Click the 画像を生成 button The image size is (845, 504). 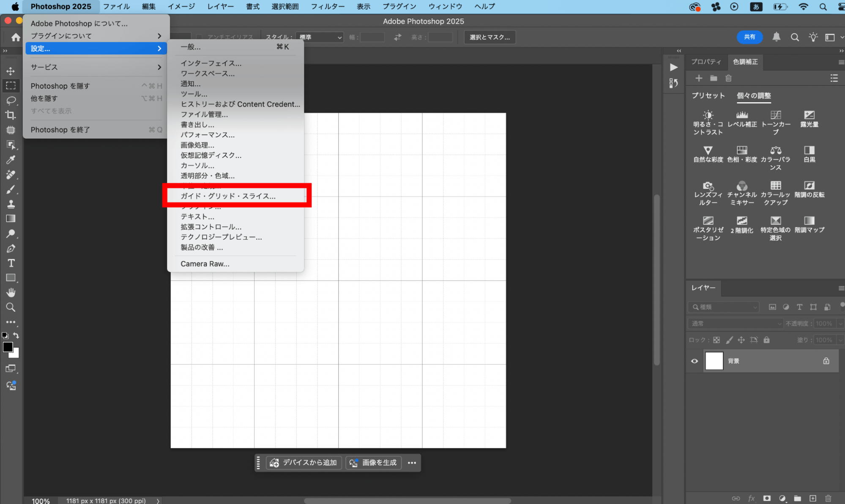coord(373,463)
